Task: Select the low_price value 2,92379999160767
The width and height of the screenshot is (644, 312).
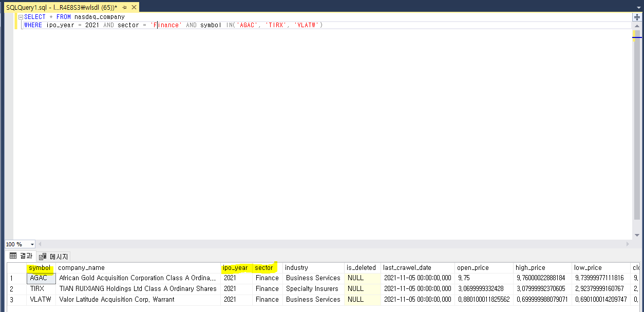Action: [601, 289]
